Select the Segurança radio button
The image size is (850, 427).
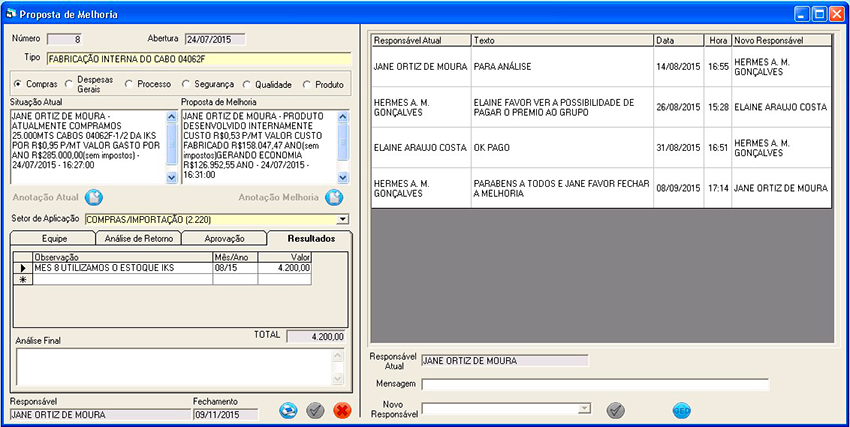186,85
